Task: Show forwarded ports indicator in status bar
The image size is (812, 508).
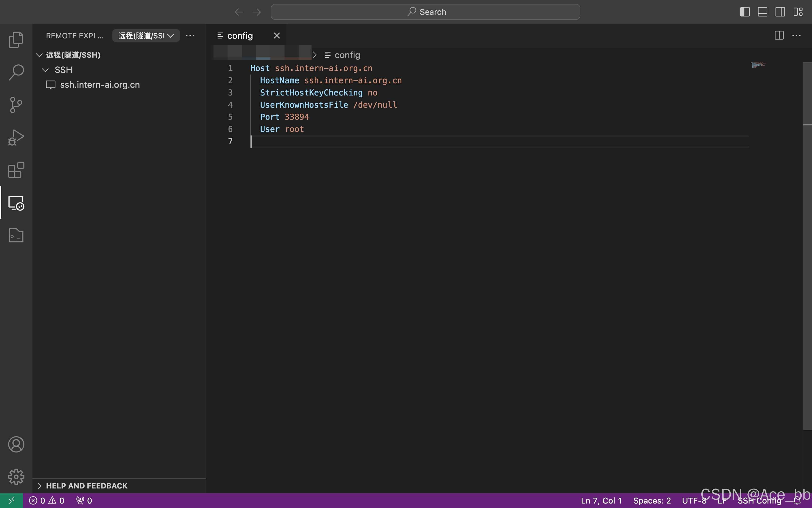Action: point(84,501)
